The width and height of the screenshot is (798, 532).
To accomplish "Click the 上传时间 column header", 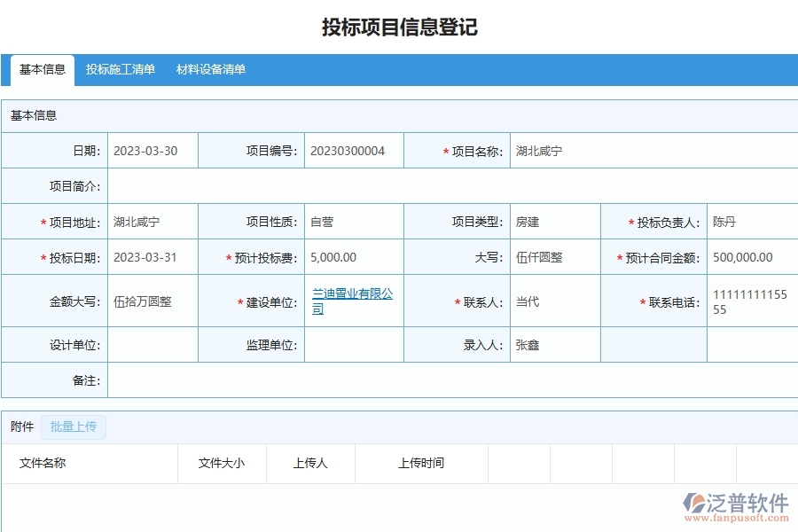I will coord(423,462).
